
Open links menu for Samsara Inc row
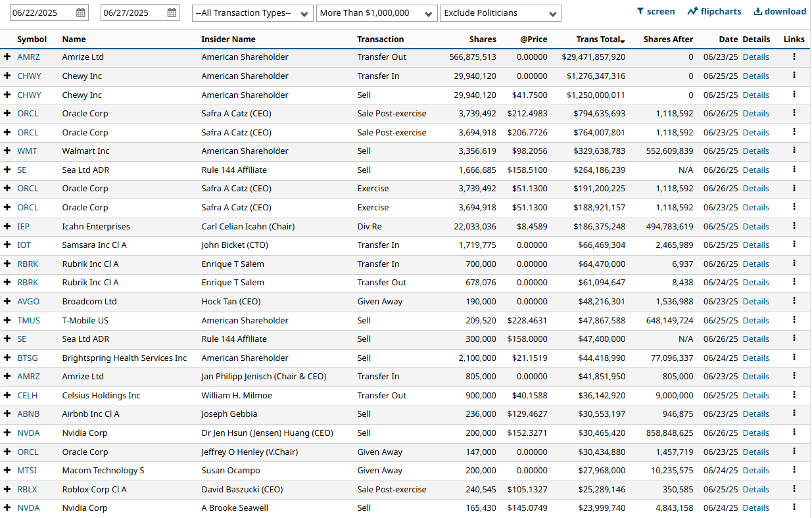click(x=794, y=245)
